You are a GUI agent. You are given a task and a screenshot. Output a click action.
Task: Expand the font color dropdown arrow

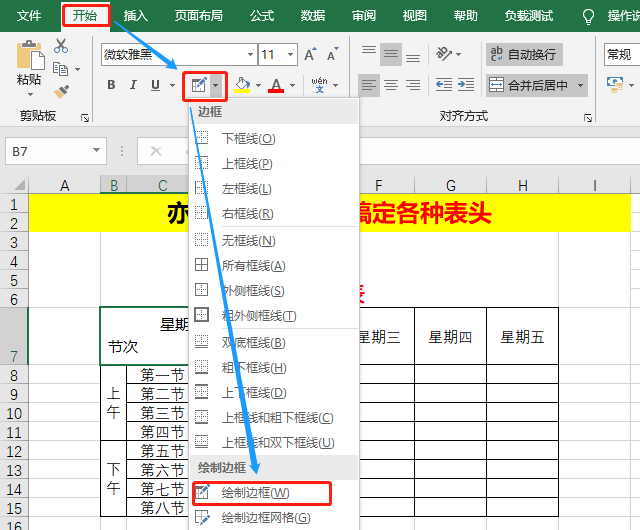coord(292,85)
